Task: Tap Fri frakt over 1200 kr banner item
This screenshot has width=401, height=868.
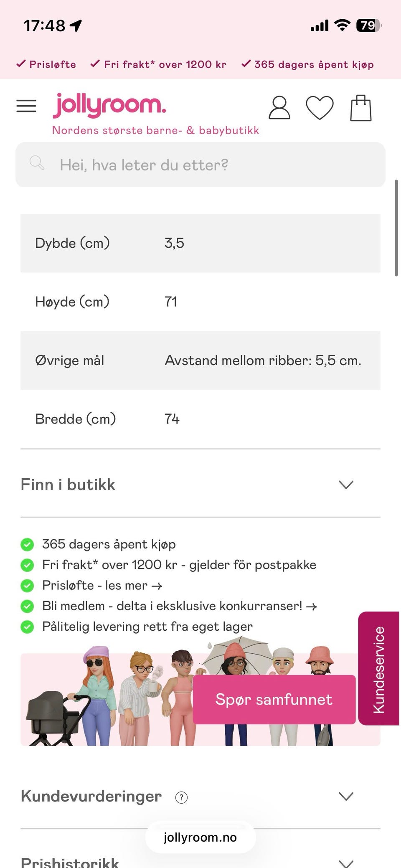Action: pyautogui.click(x=158, y=64)
